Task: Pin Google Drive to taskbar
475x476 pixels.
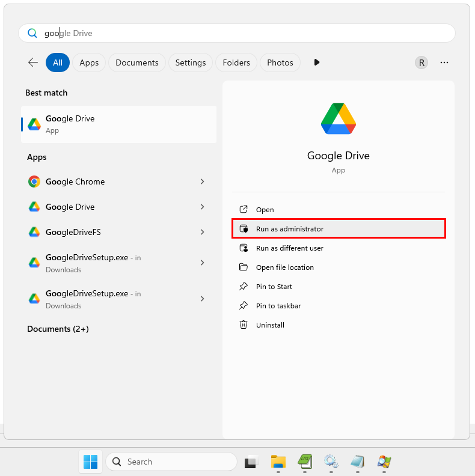Action: pyautogui.click(x=278, y=306)
